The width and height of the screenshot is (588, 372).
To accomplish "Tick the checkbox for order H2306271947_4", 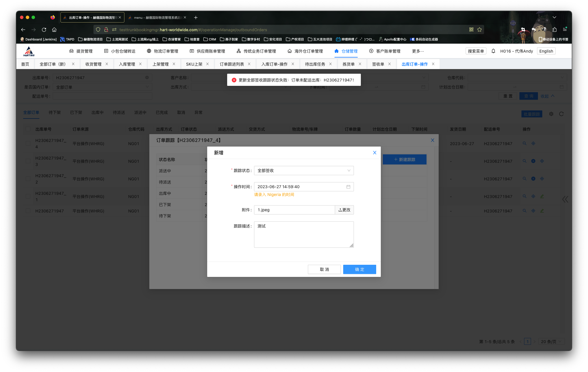I will coord(28,143).
